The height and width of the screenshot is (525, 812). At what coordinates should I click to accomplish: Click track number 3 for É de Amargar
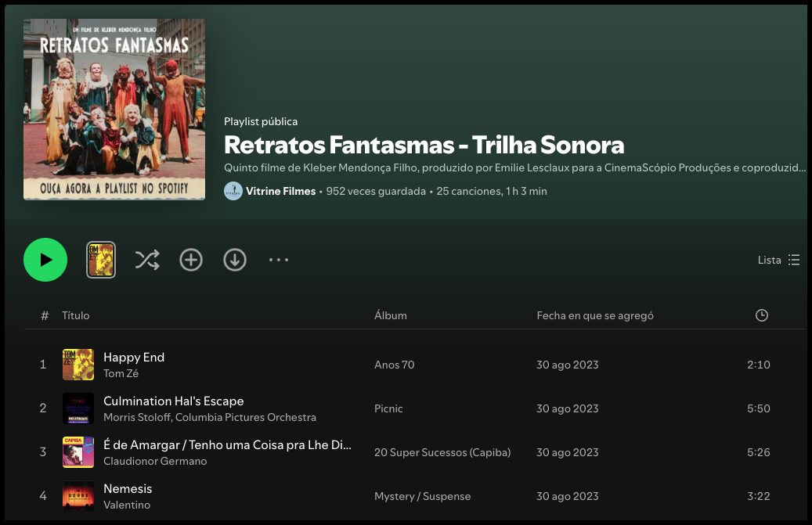pyautogui.click(x=43, y=452)
